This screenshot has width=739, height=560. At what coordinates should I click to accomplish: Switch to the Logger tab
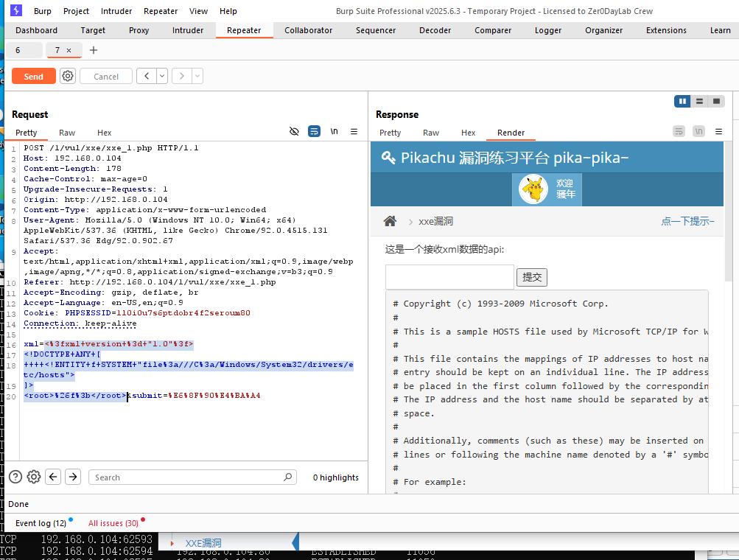548,30
